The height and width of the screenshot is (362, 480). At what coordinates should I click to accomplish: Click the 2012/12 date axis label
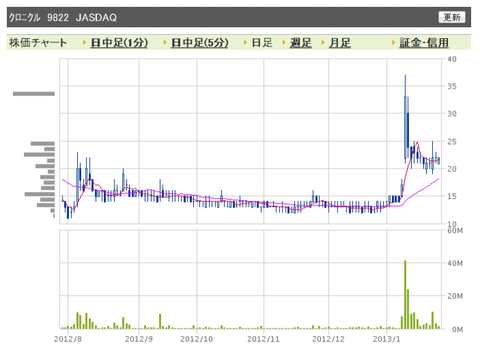click(328, 339)
